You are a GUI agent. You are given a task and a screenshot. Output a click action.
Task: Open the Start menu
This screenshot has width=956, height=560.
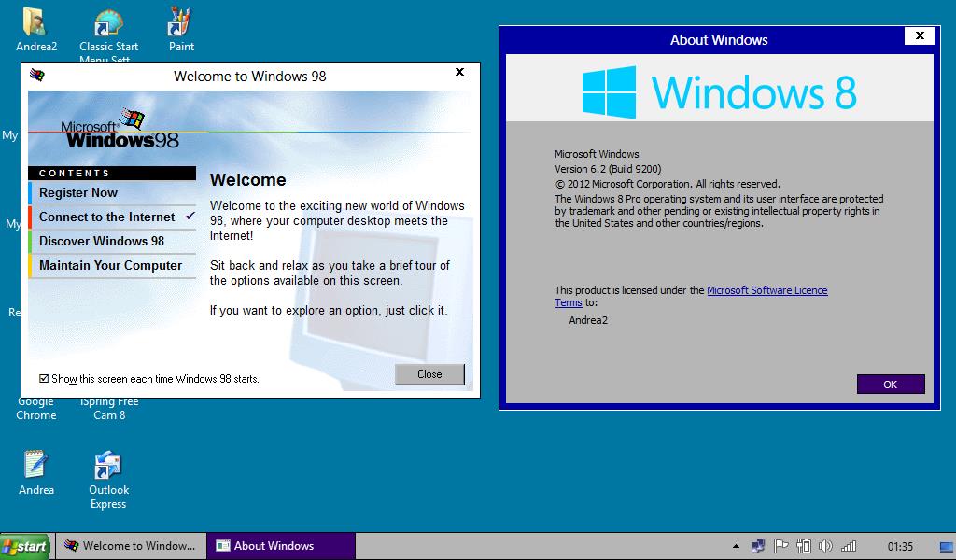(x=25, y=546)
